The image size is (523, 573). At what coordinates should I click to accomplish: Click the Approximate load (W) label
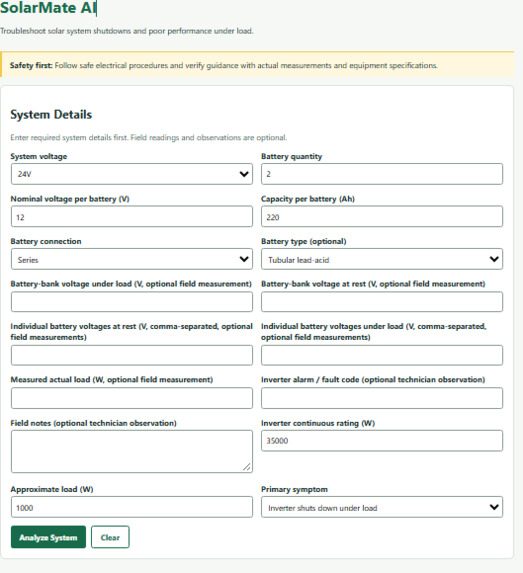tap(52, 489)
